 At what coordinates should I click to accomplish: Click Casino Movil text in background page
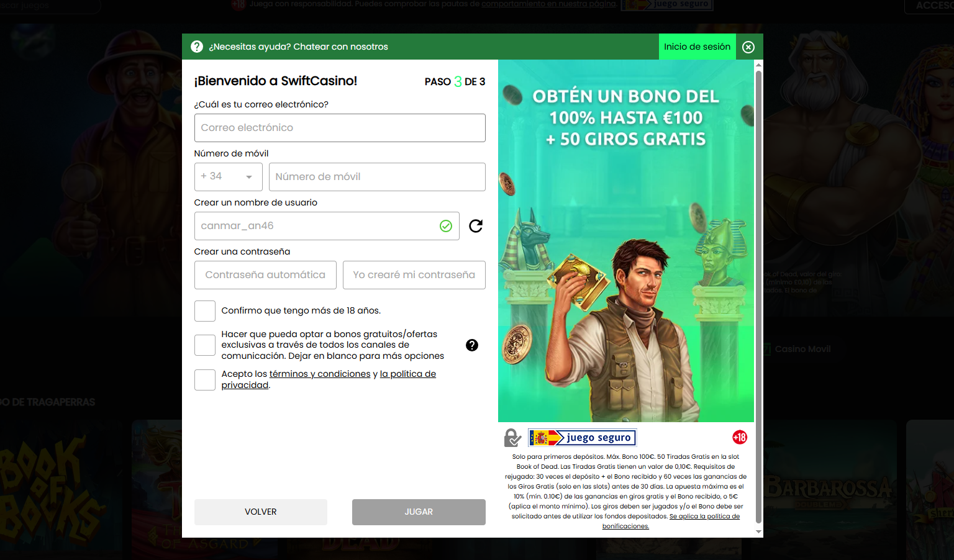[x=802, y=349]
